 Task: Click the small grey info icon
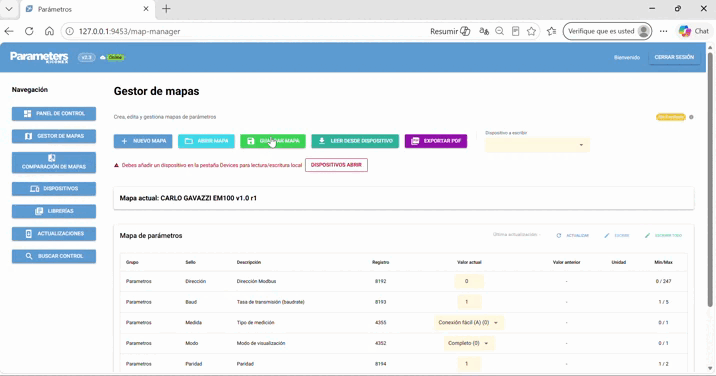click(x=691, y=117)
